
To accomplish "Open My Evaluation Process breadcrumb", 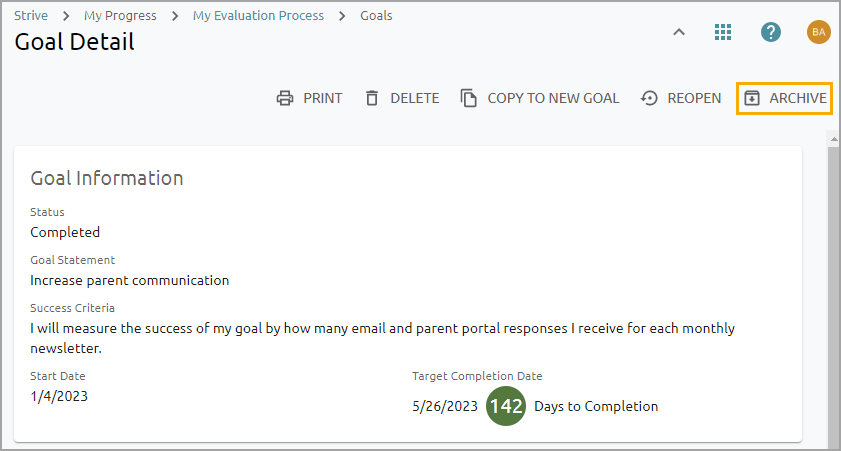I will pyautogui.click(x=258, y=16).
